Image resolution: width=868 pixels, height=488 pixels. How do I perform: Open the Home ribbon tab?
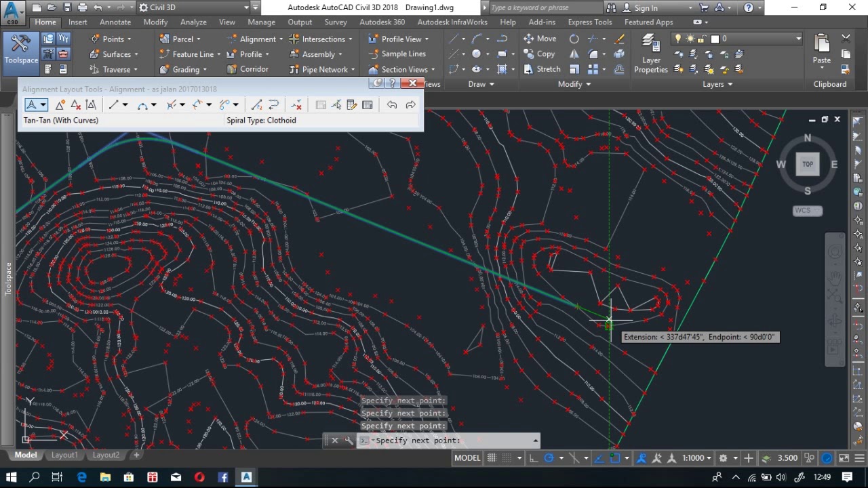pyautogui.click(x=45, y=22)
